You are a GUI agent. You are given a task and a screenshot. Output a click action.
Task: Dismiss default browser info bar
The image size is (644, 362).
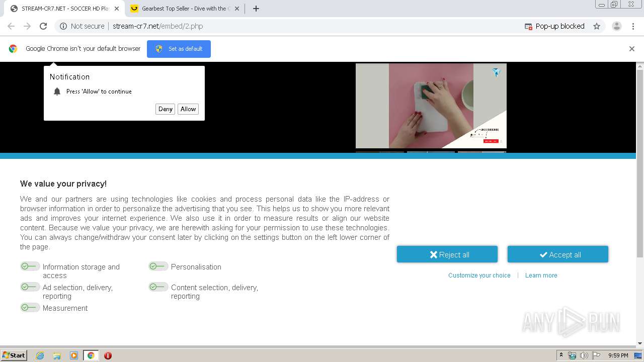click(632, 49)
